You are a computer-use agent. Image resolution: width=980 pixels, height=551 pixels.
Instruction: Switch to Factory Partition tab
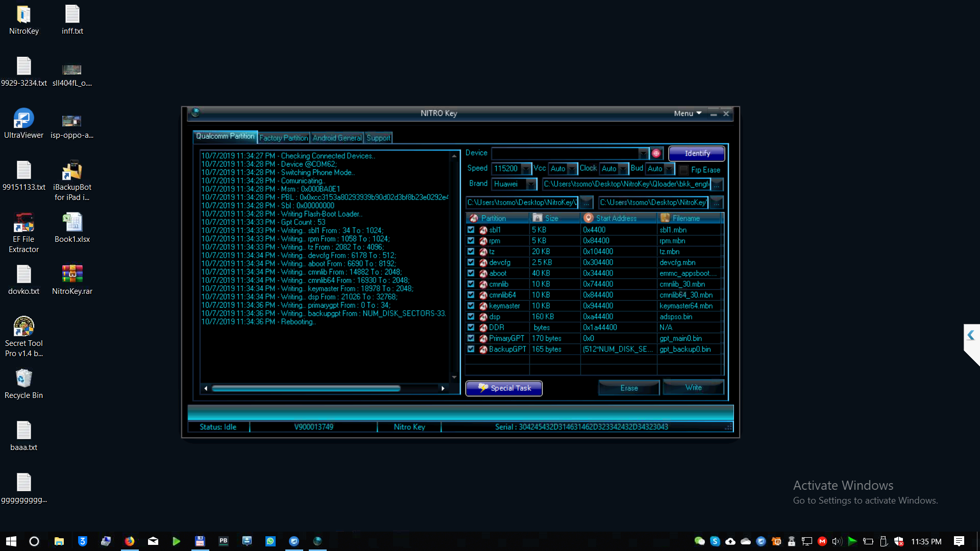pyautogui.click(x=284, y=138)
